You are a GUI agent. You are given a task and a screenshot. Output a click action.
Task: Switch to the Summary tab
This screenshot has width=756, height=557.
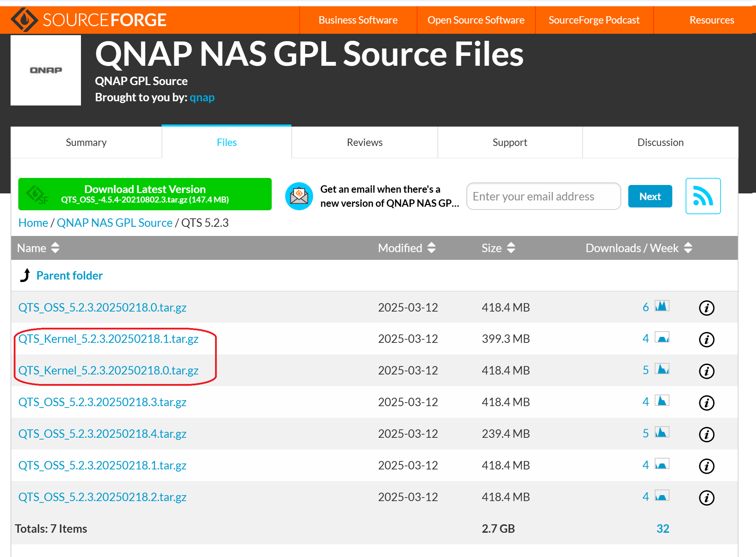click(86, 142)
